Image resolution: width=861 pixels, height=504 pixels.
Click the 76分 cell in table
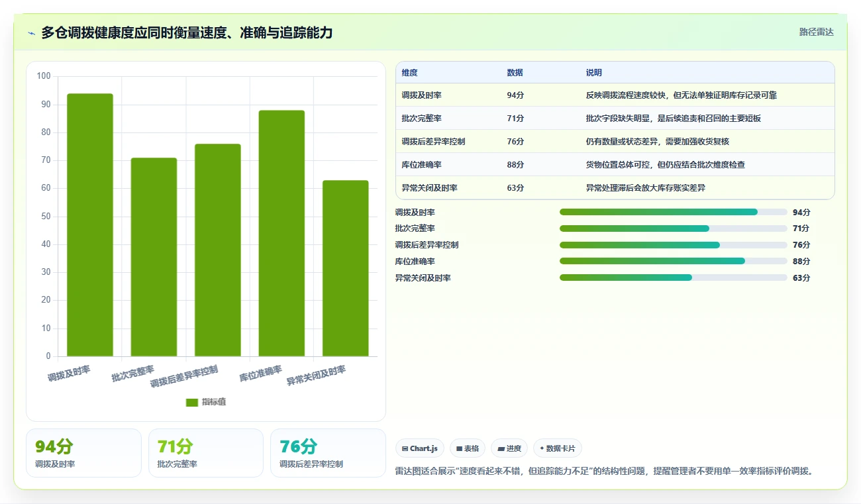click(515, 142)
